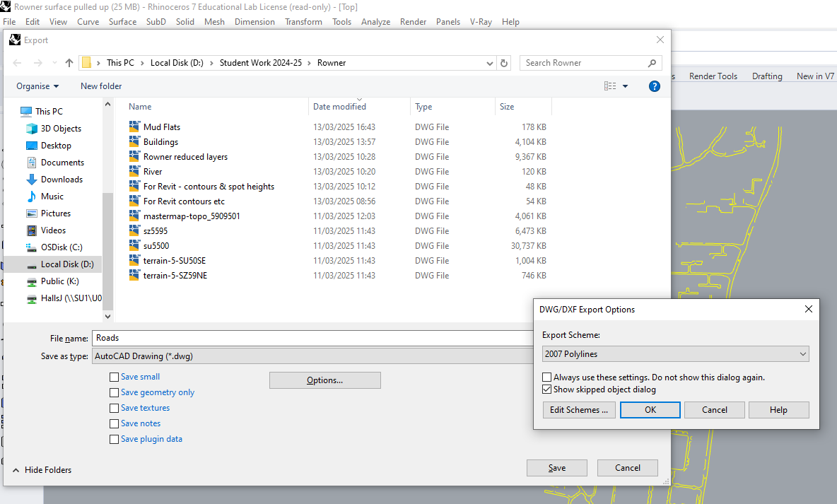Open the Organise dropdown menu
837x504 pixels.
click(37, 86)
